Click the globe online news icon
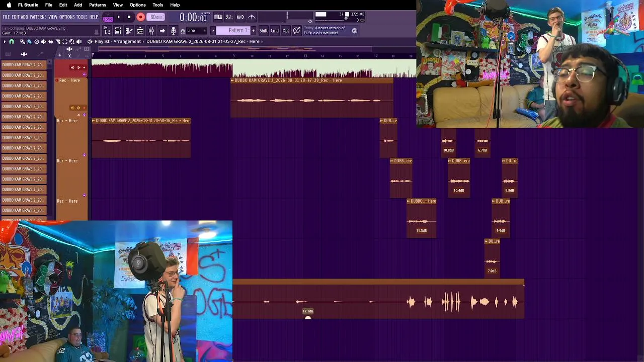Viewport: 644px width, 362px height. click(354, 31)
